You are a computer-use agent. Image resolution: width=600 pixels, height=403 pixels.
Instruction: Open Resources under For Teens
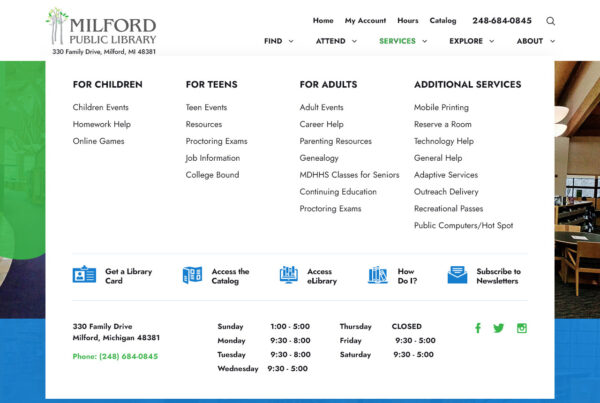point(204,124)
